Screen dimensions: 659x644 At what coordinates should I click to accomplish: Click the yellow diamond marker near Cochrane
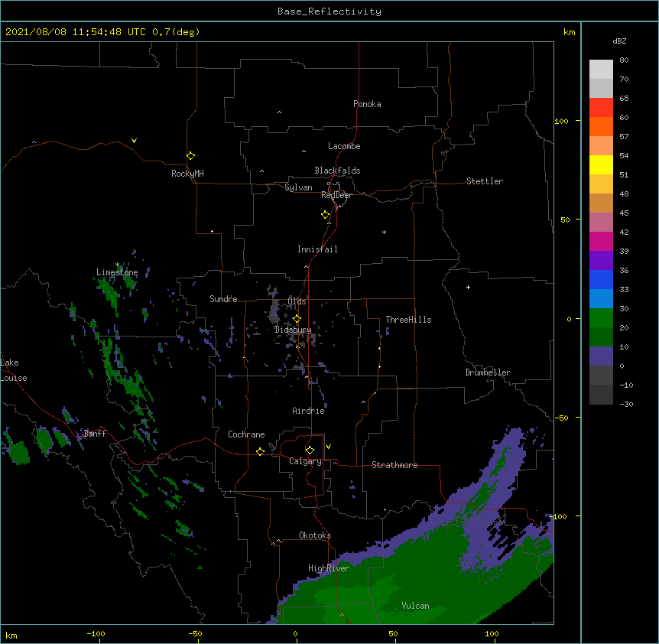260,451
